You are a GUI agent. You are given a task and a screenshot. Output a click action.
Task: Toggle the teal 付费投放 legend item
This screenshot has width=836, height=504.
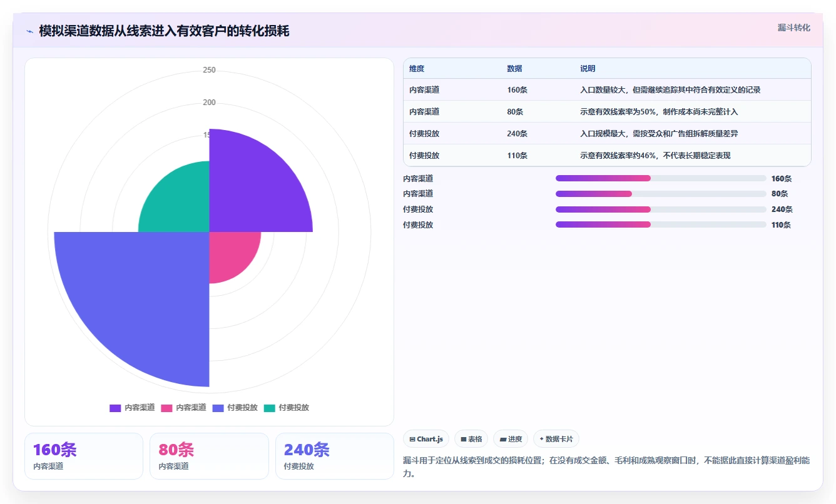click(x=286, y=408)
